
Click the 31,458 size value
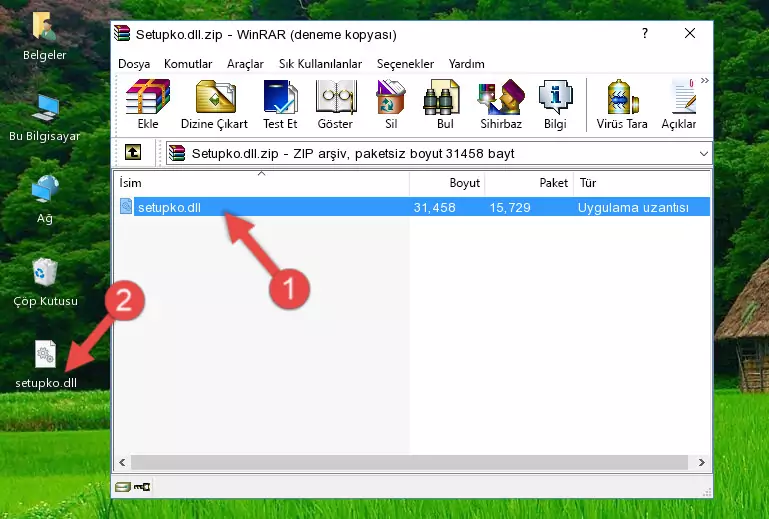pos(435,208)
